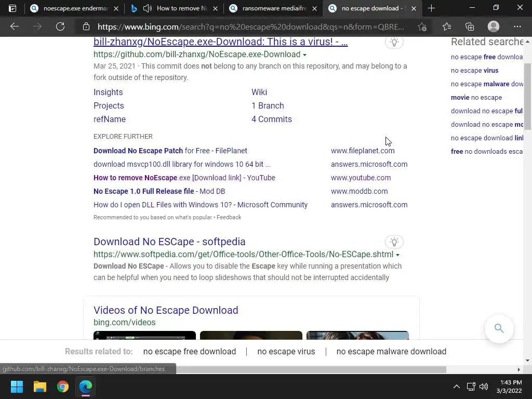The height and width of the screenshot is (399, 532).
Task: Open the Favorites list icon
Action: 447,26
